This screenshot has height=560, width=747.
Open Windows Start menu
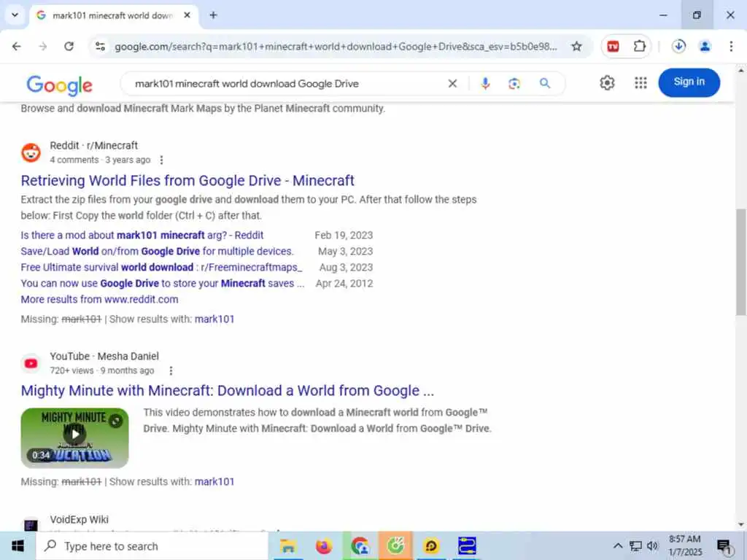pos(18,545)
